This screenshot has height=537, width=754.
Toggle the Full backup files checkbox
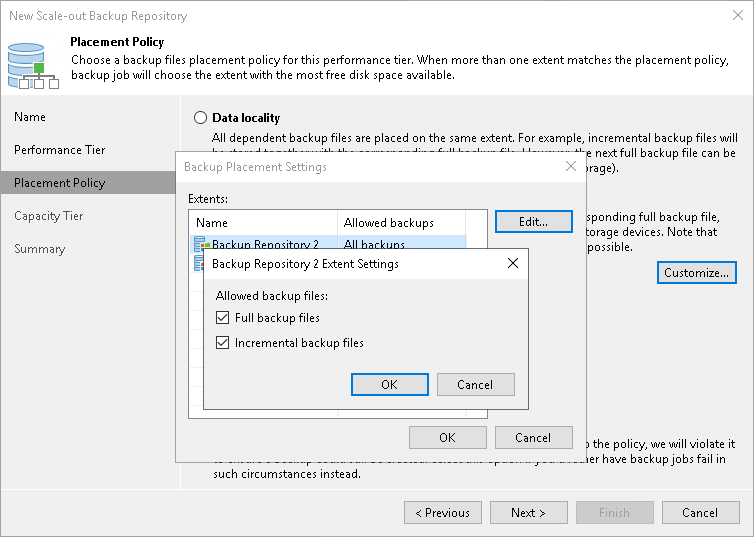click(223, 318)
